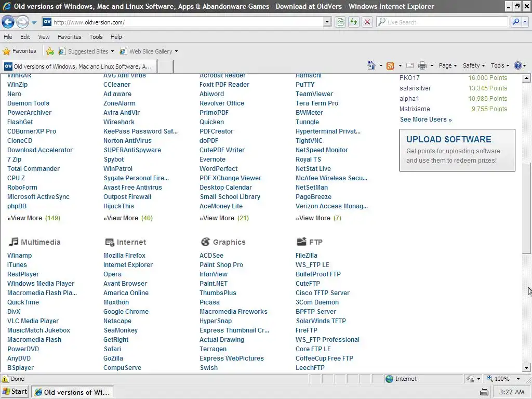Click the Multimedia category icon
This screenshot has width=532, height=399.
coord(13,242)
